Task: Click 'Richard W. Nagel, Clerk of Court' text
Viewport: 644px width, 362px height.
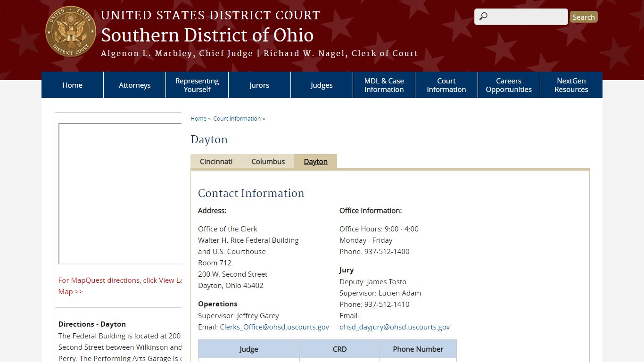Action: [341, 53]
